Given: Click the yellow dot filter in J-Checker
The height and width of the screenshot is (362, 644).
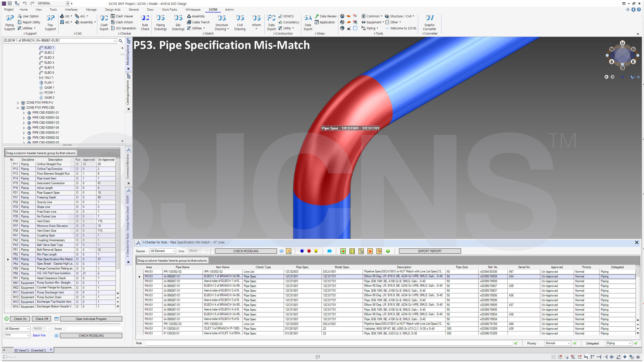Looking at the screenshot, I should point(316,251).
